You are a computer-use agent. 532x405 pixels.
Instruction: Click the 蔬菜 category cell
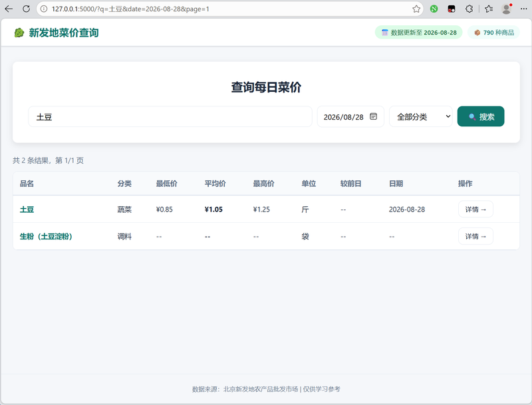point(124,209)
